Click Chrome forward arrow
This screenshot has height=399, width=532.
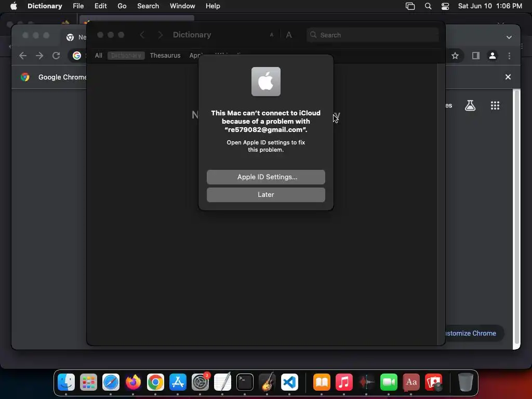pyautogui.click(x=39, y=56)
